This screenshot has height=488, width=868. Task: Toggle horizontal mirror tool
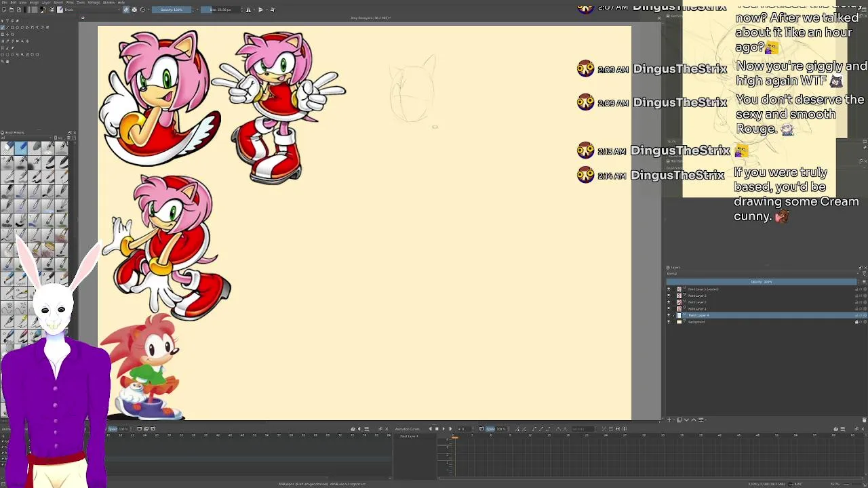(248, 9)
